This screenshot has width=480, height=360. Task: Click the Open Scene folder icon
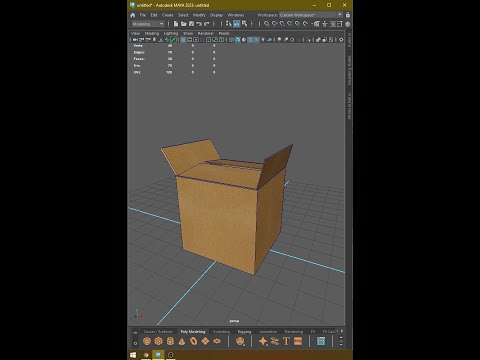[184, 24]
